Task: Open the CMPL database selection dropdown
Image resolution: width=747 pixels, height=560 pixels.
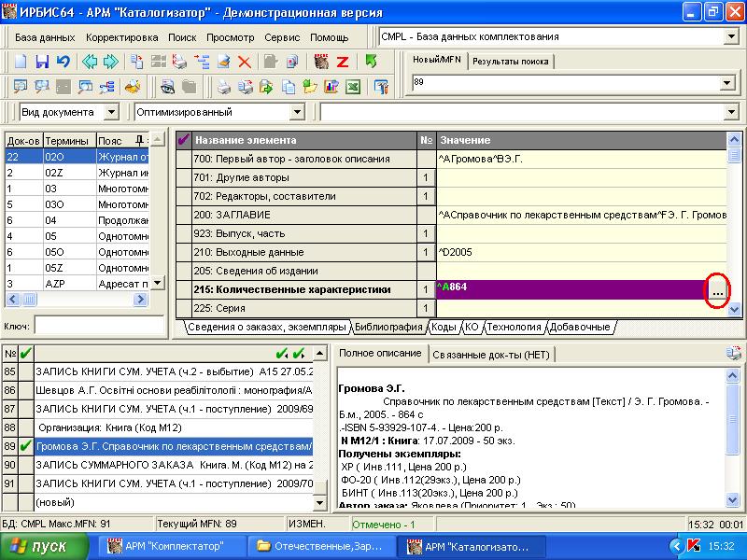Action: click(x=730, y=36)
